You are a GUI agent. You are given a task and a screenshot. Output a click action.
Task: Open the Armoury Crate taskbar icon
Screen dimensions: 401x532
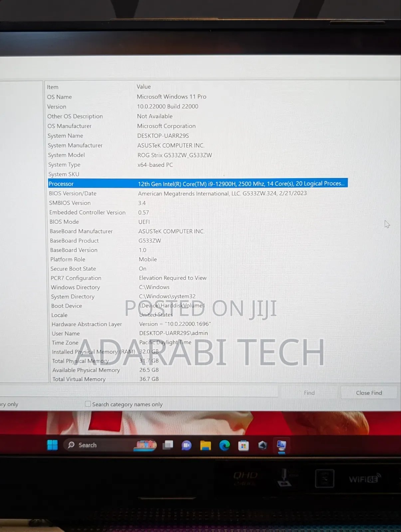click(x=262, y=446)
